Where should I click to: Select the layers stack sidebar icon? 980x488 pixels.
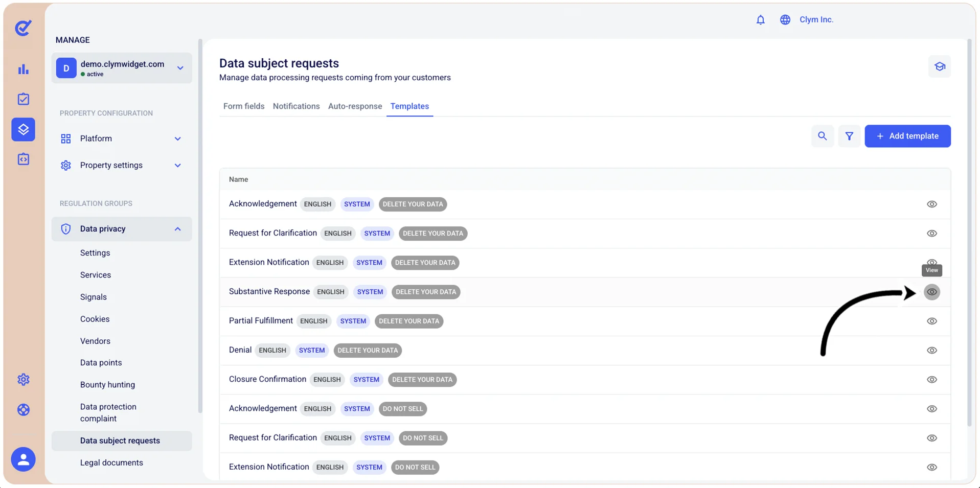click(24, 129)
